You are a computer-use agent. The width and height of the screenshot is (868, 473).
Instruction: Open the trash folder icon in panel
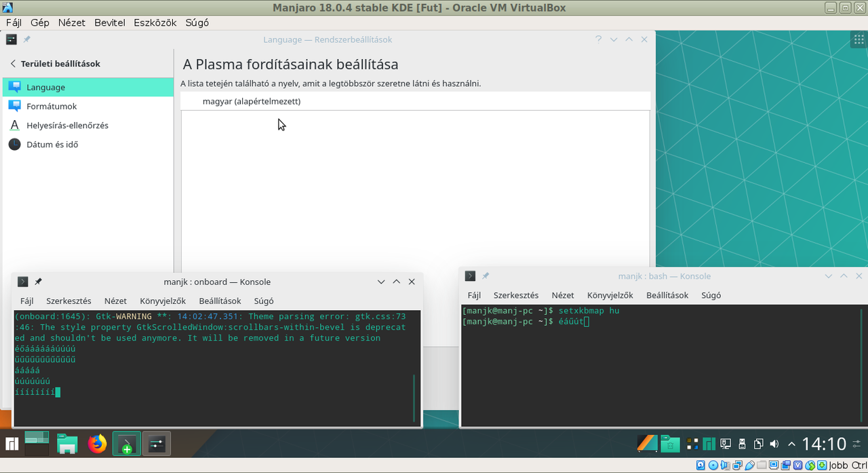click(670, 444)
